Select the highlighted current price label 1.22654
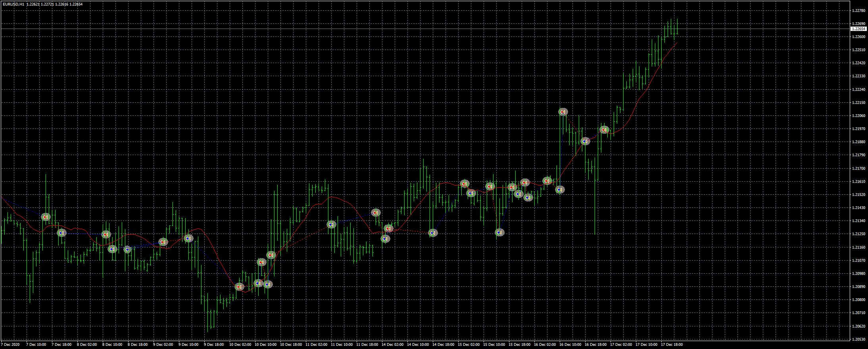868x349 pixels. 858,29
